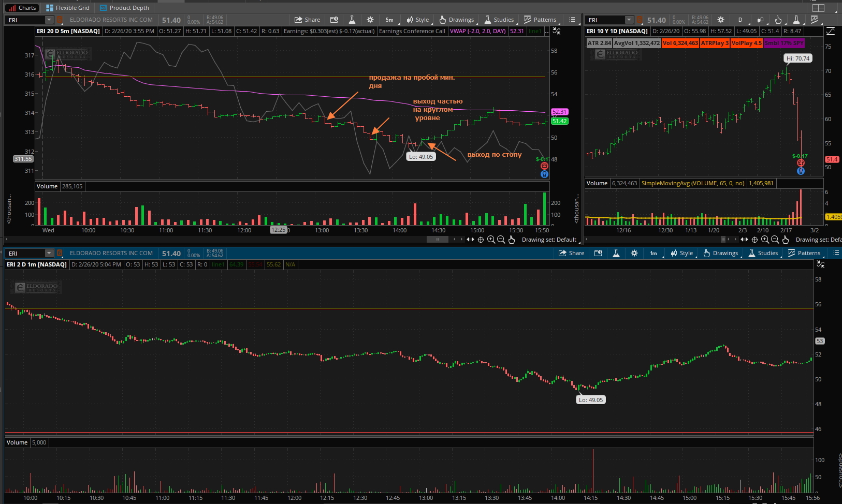Open the list menu icon in the 1m chart toolbar

pos(836,253)
